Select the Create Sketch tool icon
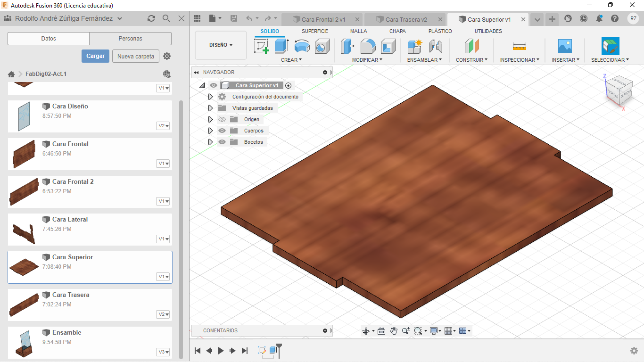This screenshot has width=644, height=362. click(x=262, y=46)
